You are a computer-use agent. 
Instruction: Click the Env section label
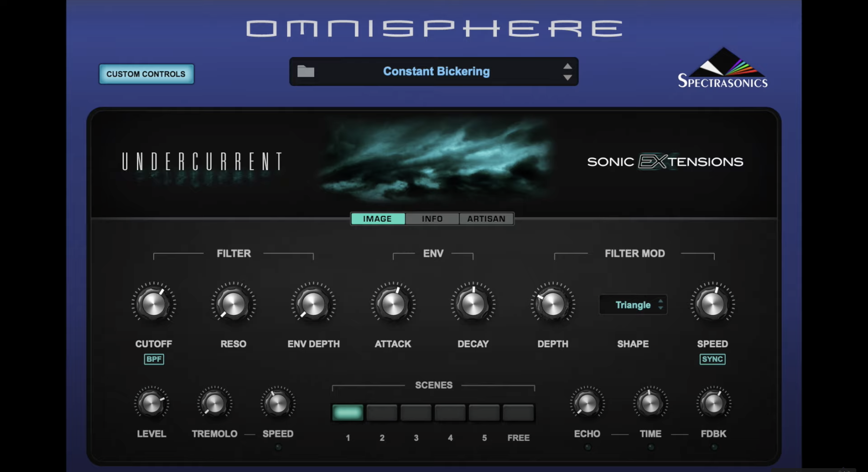click(433, 253)
